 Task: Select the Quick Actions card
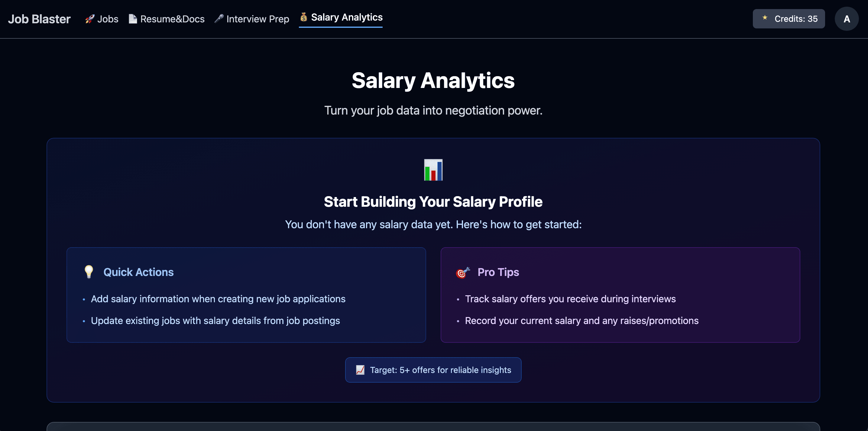[x=247, y=296]
